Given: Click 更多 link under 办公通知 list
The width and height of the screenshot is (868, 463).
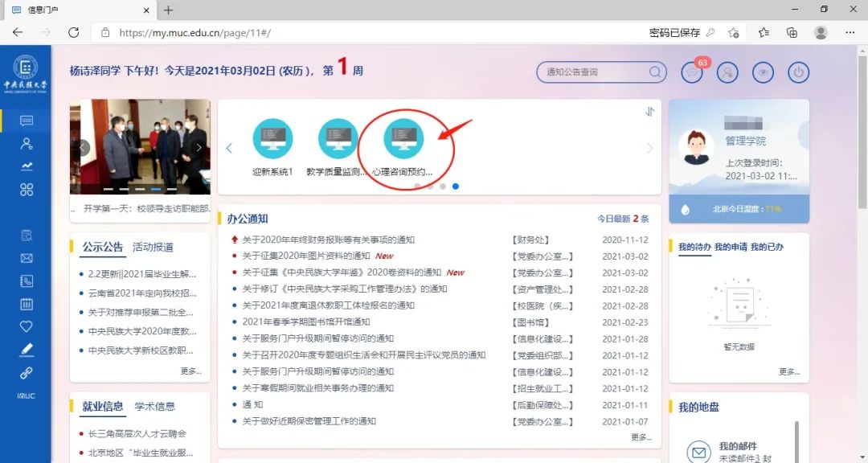Looking at the screenshot, I should tap(641, 437).
